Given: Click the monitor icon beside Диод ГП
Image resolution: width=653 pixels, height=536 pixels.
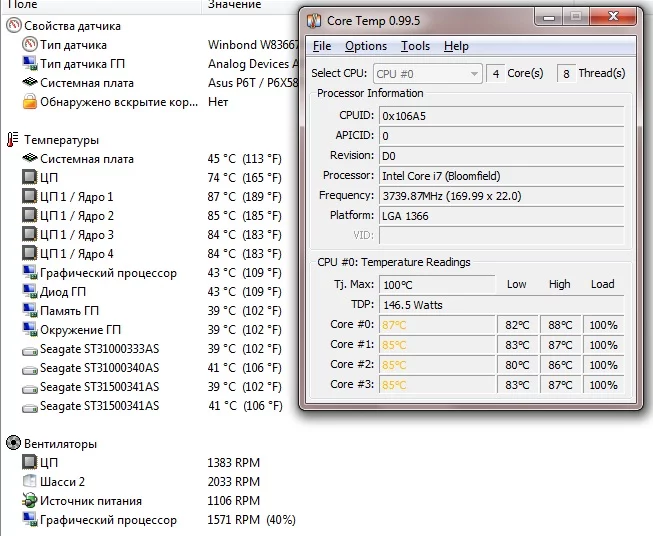Looking at the screenshot, I should [x=30, y=291].
